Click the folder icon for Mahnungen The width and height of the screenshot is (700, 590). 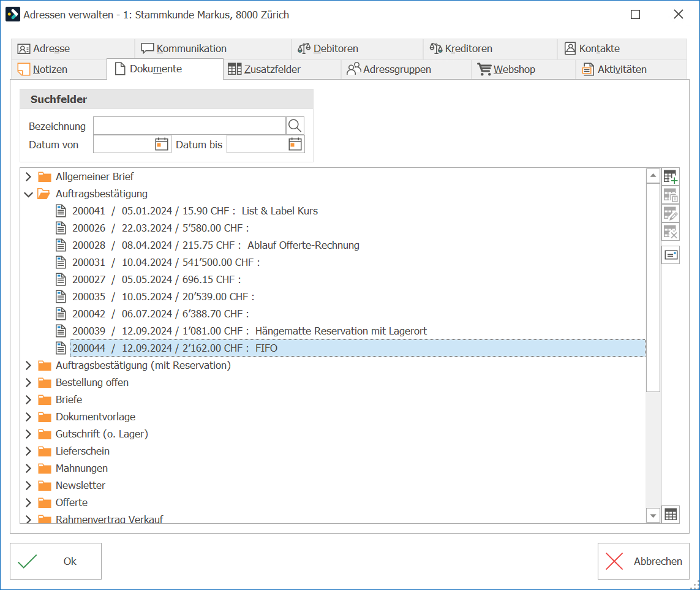44,468
